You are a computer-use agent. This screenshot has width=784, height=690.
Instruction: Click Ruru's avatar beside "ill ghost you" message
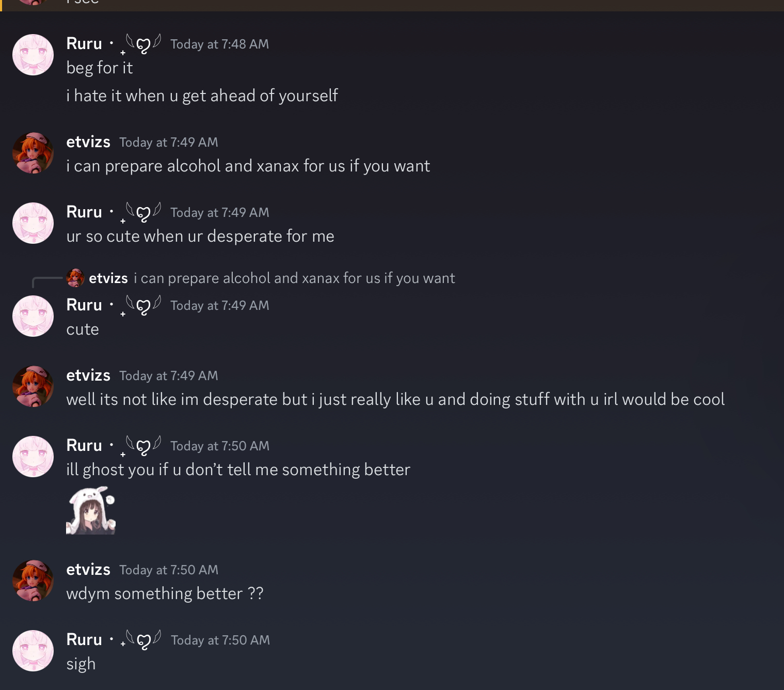33,457
